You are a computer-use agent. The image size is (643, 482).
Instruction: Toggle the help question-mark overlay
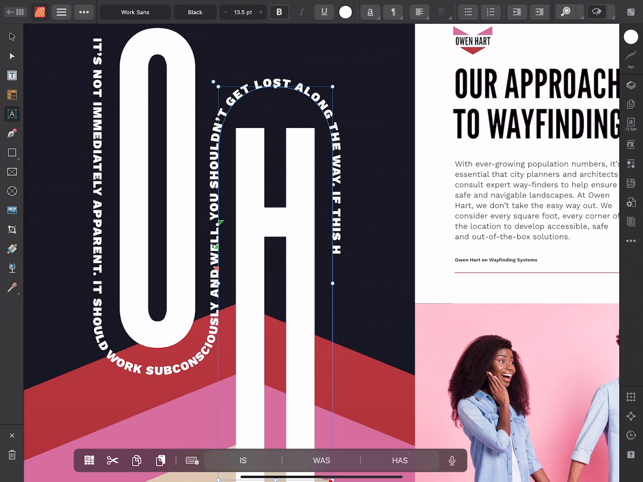631,455
